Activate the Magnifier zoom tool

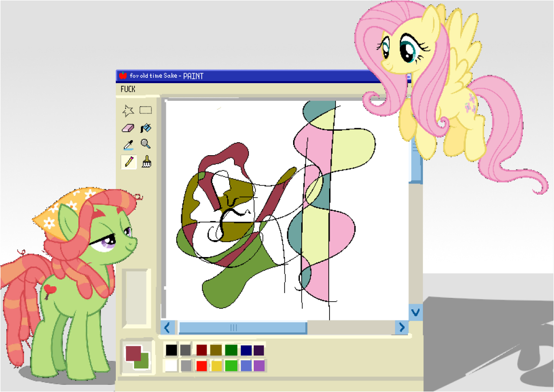click(147, 144)
